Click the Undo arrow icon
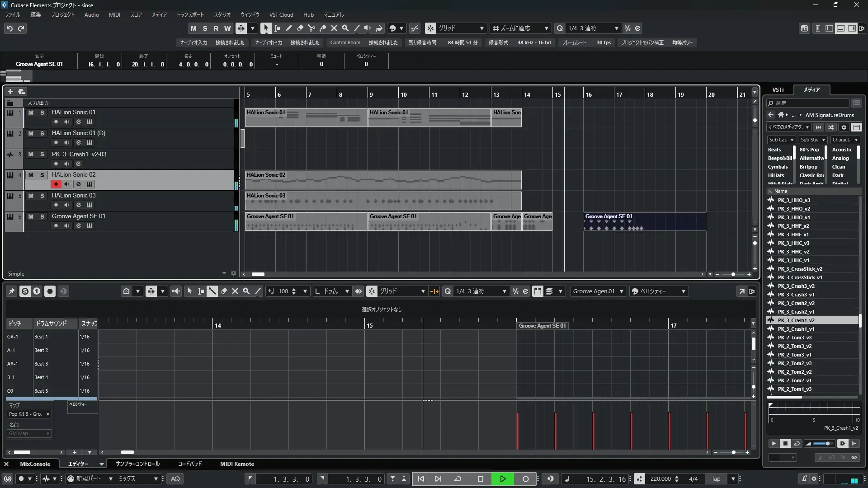Viewport: 868px width, 488px height. 9,28
